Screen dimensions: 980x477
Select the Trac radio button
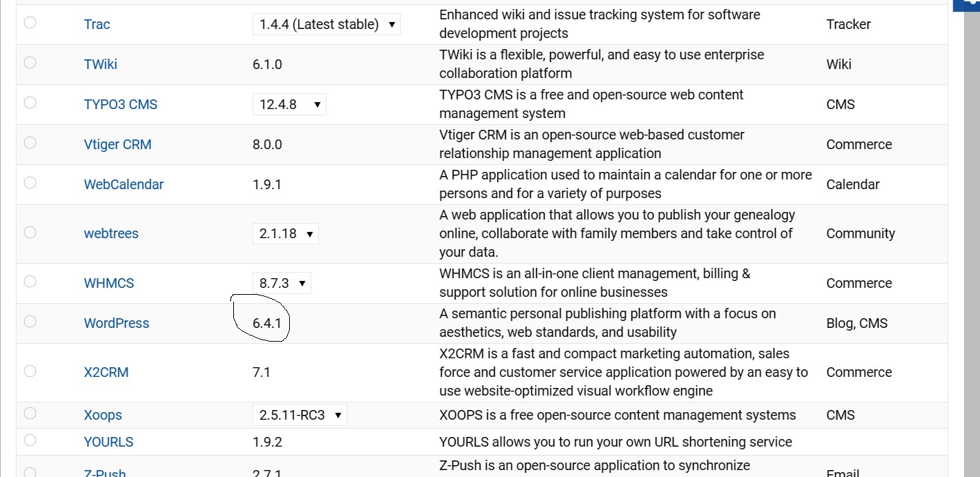[30, 22]
